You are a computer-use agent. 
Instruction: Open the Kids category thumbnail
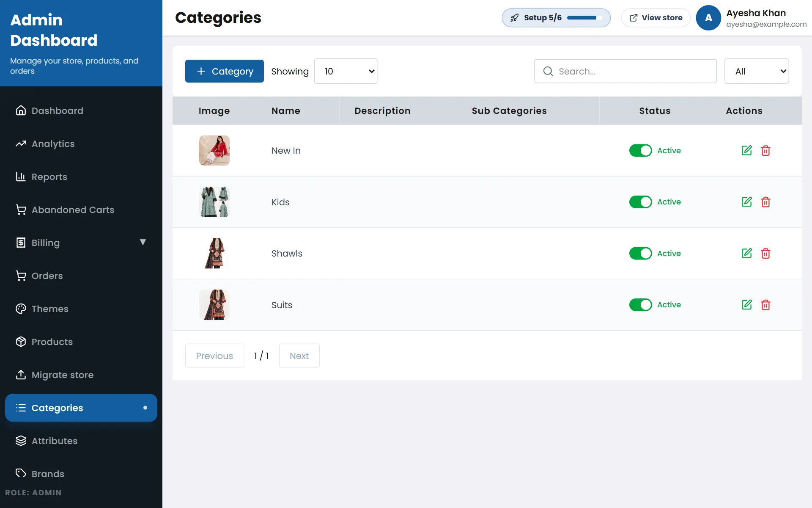214,202
